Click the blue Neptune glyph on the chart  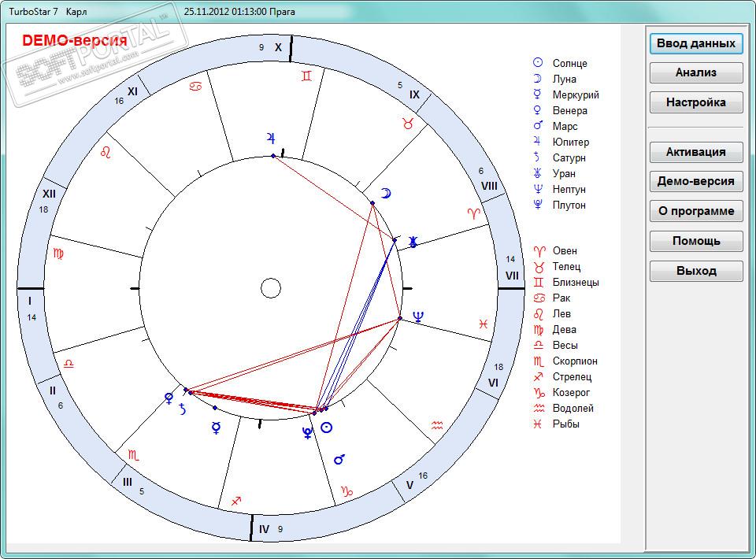pos(418,317)
